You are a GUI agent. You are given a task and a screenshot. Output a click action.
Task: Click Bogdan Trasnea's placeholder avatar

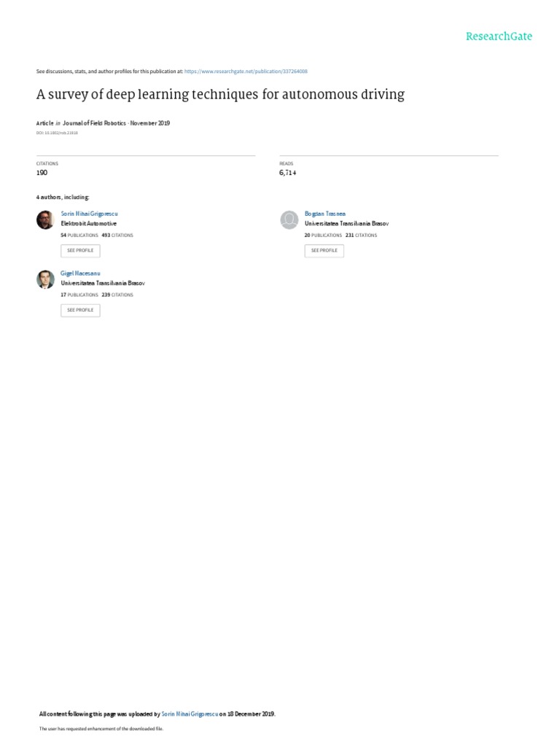(x=289, y=220)
